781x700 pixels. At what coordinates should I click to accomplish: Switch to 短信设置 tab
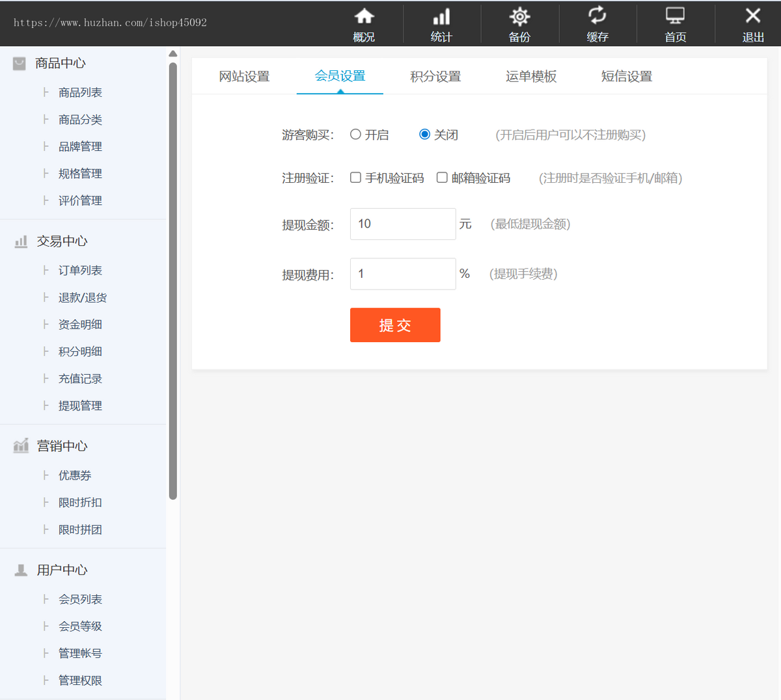pyautogui.click(x=627, y=77)
